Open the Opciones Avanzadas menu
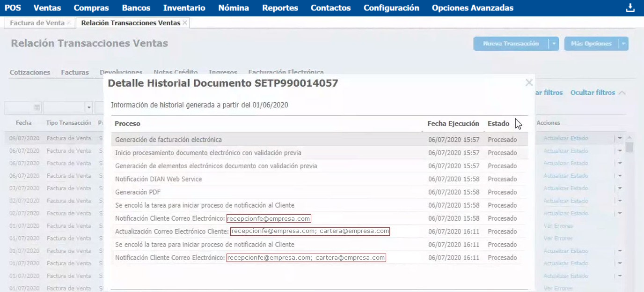The height and width of the screenshot is (292, 644). 472,8
